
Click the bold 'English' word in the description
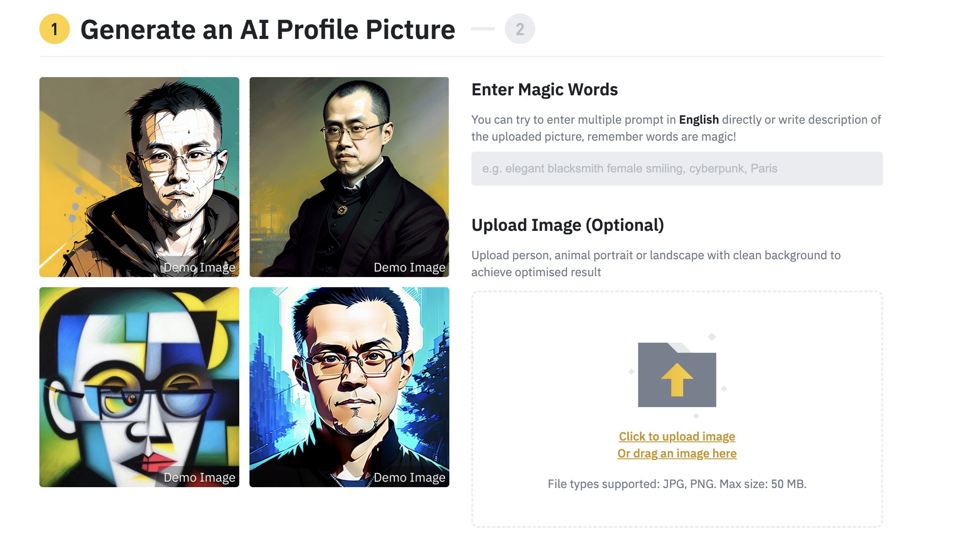click(699, 119)
